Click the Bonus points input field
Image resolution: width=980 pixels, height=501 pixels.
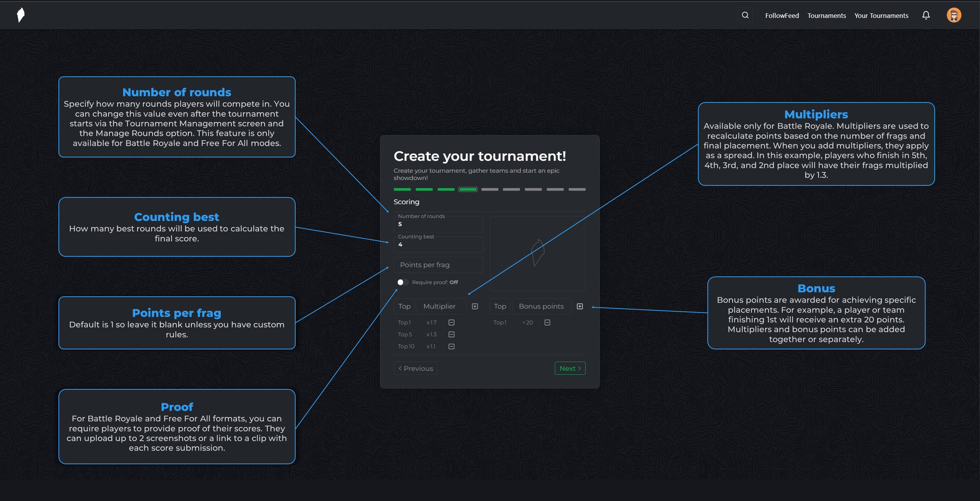point(541,306)
